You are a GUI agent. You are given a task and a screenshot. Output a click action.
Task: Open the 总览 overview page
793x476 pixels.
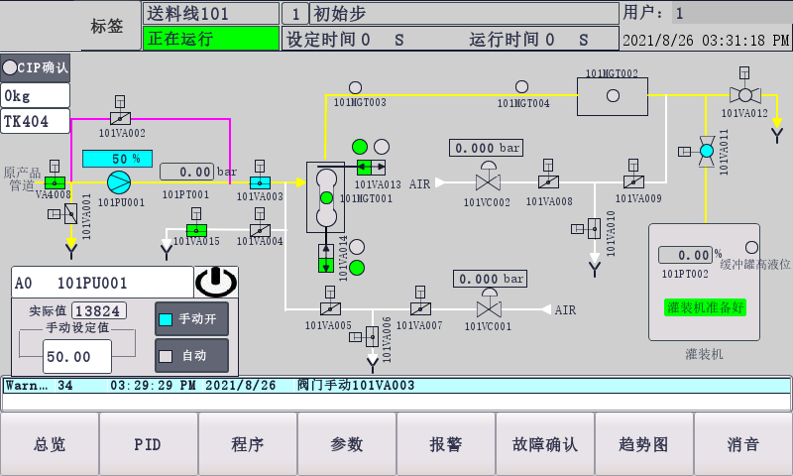point(49,444)
